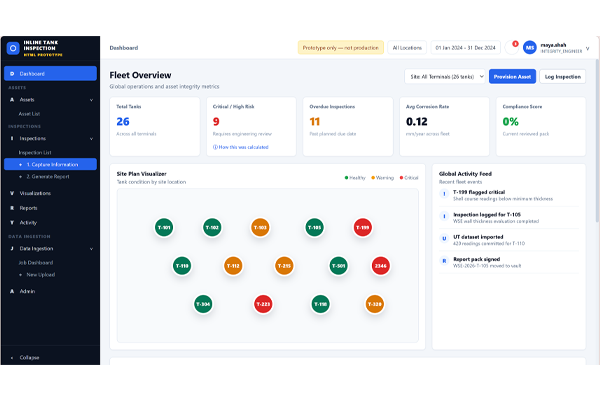Open Inspection logged for T-105 event
Image resolution: width=600 pixels, height=400 pixels.
tap(509, 218)
